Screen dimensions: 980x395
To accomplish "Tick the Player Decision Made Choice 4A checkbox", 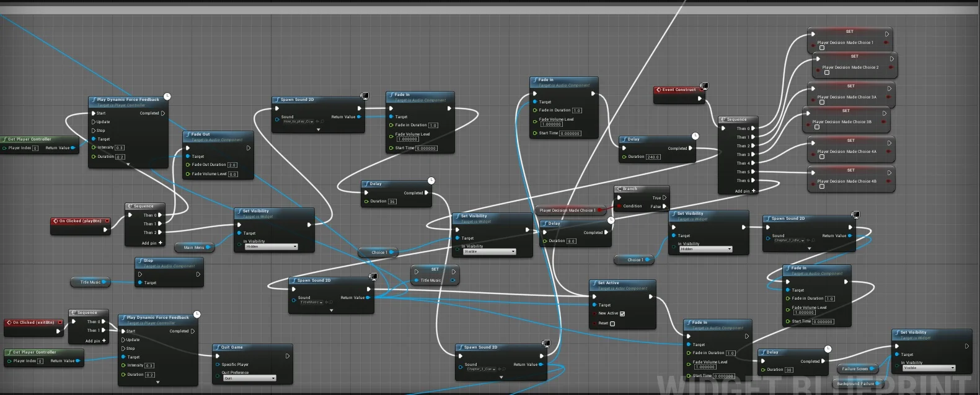I will (822, 157).
